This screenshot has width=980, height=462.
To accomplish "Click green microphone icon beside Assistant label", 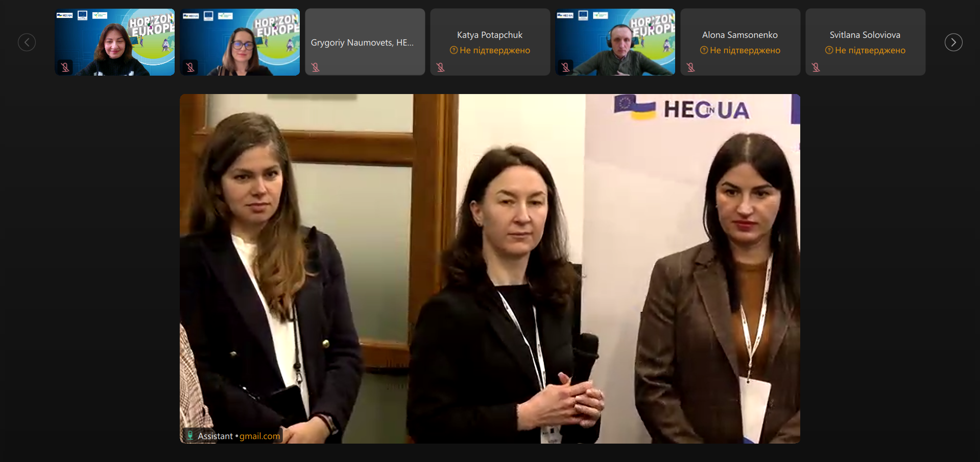I will pyautogui.click(x=190, y=435).
